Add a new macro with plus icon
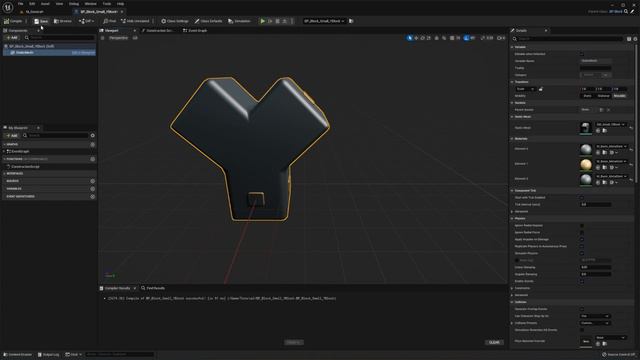The height and width of the screenshot is (360, 640). pos(93,181)
